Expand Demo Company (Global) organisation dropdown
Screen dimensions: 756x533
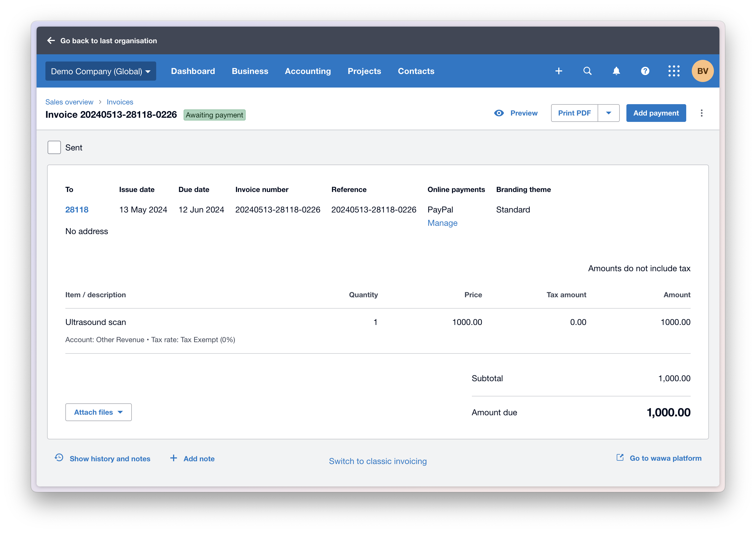pos(101,71)
